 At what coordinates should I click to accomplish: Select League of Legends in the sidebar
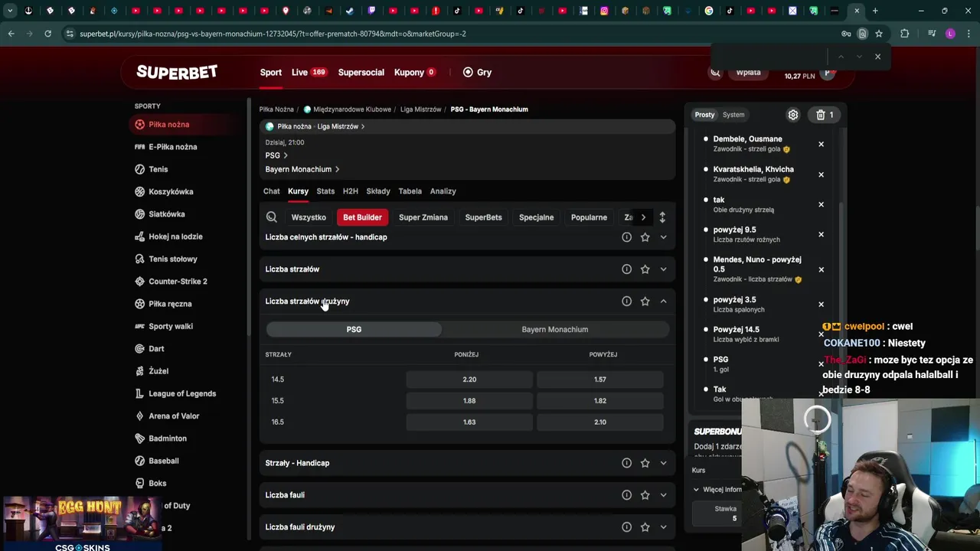(x=182, y=393)
